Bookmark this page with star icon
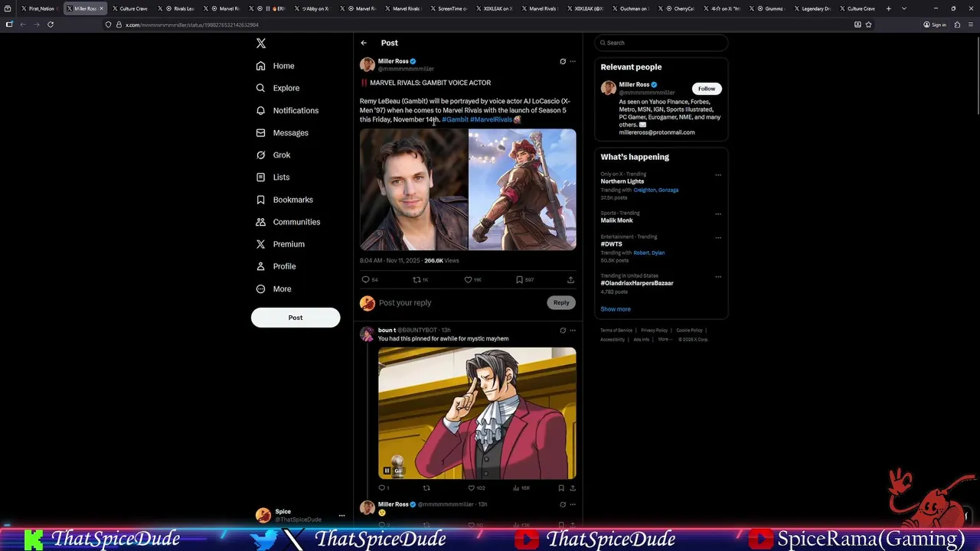The height and width of the screenshot is (551, 980). [868, 24]
